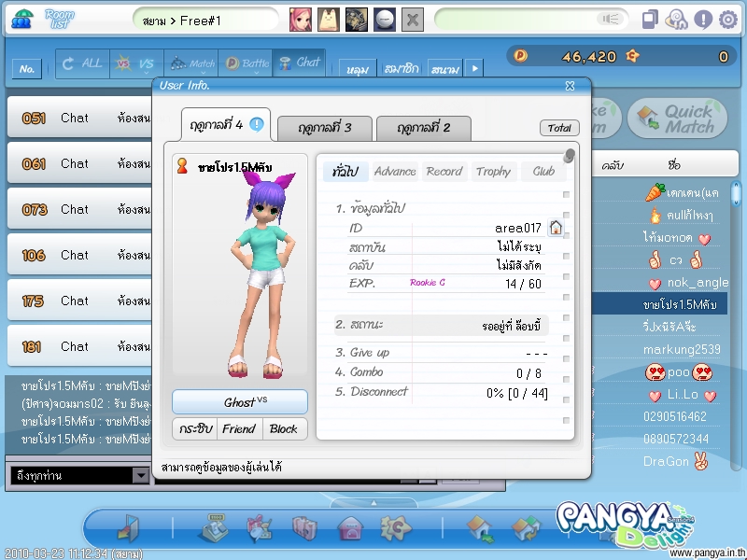Select the pink-haired character portrait
This screenshot has height=560, width=747.
coord(301,20)
